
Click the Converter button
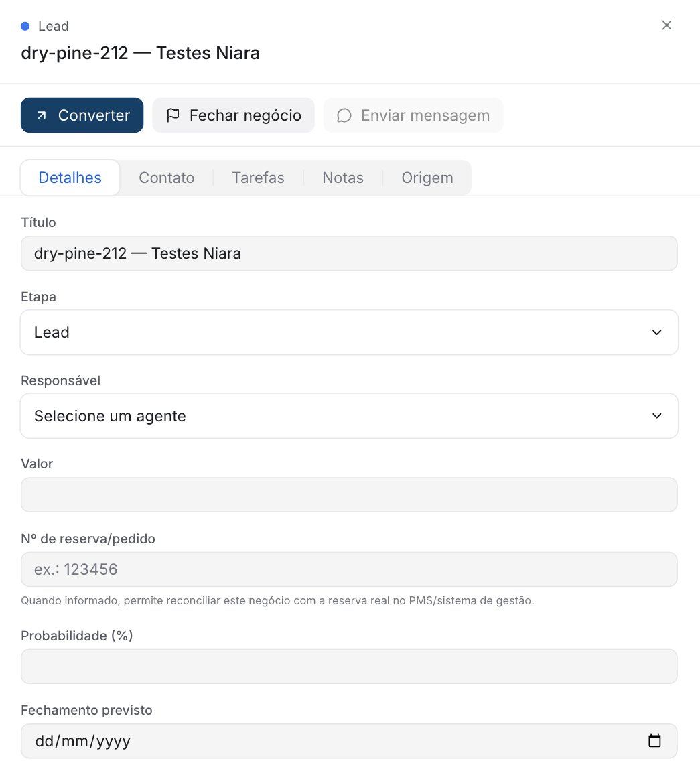(82, 115)
